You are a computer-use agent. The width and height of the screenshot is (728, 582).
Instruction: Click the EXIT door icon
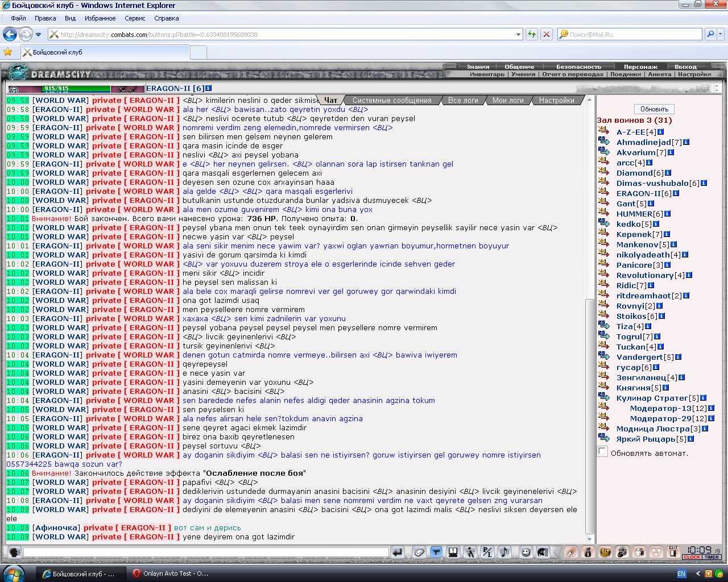click(673, 552)
